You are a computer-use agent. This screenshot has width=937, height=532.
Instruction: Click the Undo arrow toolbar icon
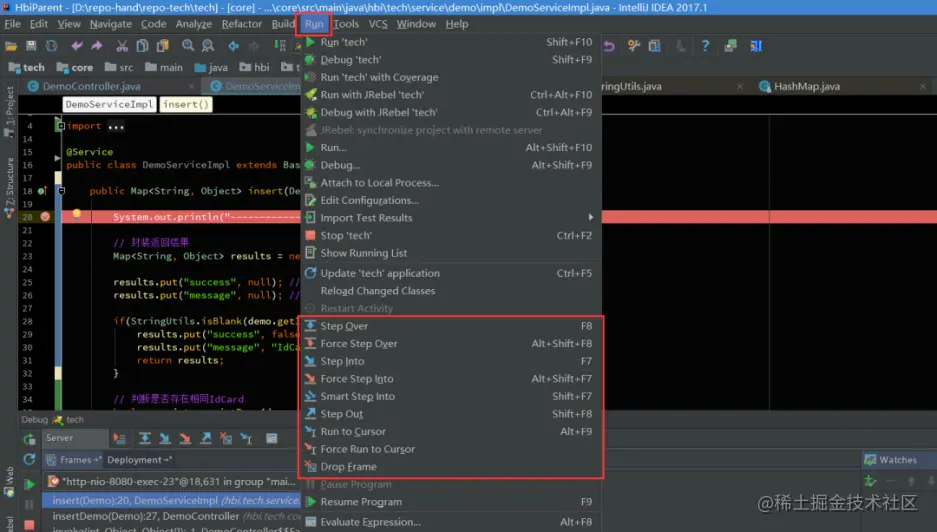click(x=76, y=46)
